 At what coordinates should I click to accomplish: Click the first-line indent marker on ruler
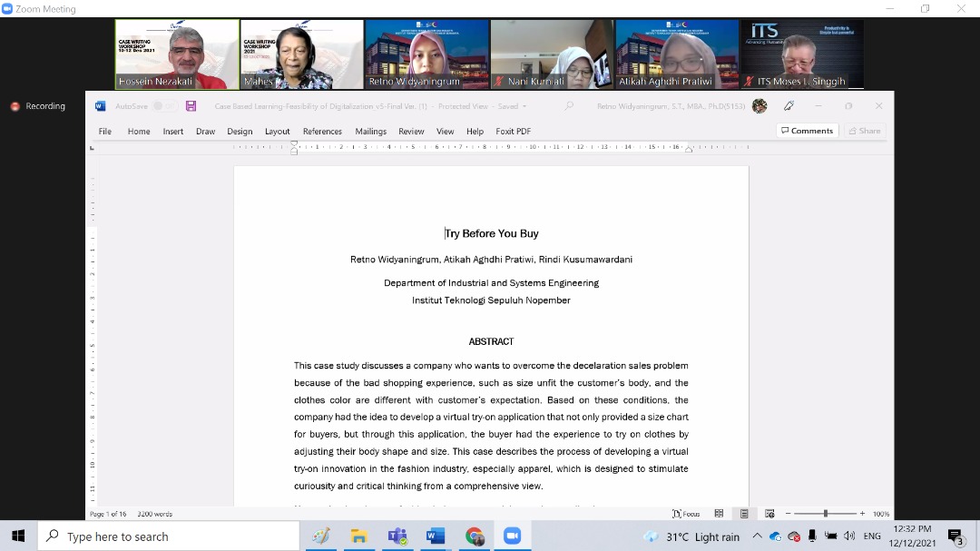(294, 143)
